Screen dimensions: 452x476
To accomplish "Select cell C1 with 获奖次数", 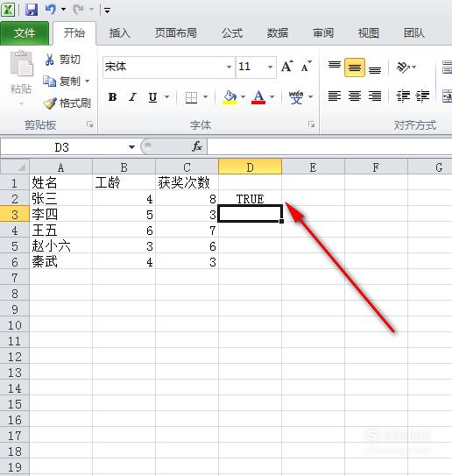I will [187, 182].
